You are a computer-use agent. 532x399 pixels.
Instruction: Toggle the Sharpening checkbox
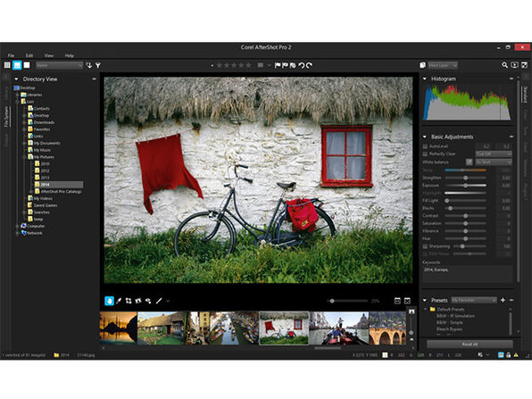click(425, 246)
